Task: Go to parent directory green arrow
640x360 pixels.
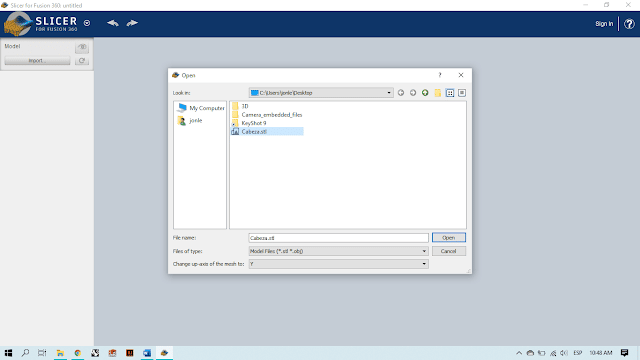Action: (x=425, y=93)
